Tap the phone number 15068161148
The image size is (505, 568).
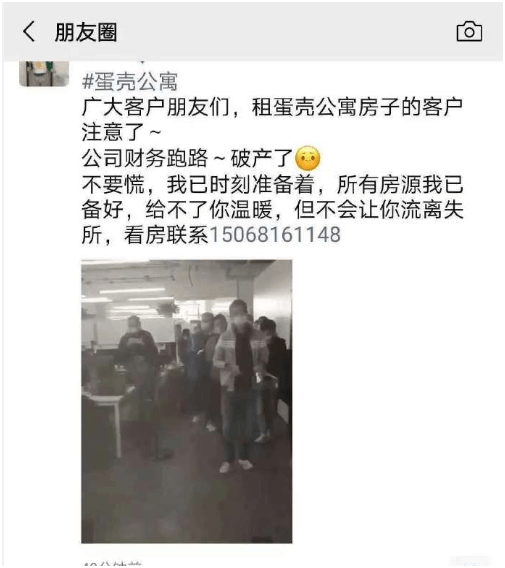[x=275, y=234]
